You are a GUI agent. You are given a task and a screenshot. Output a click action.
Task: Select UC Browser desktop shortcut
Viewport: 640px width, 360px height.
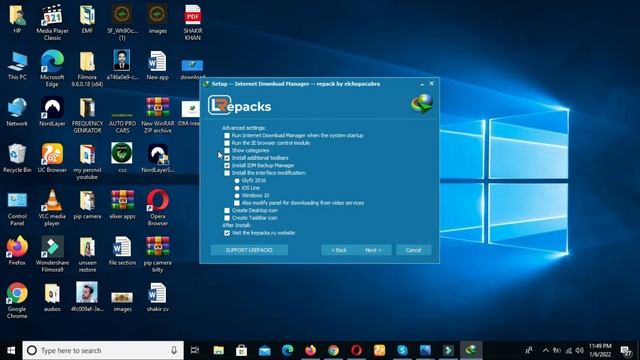(52, 158)
